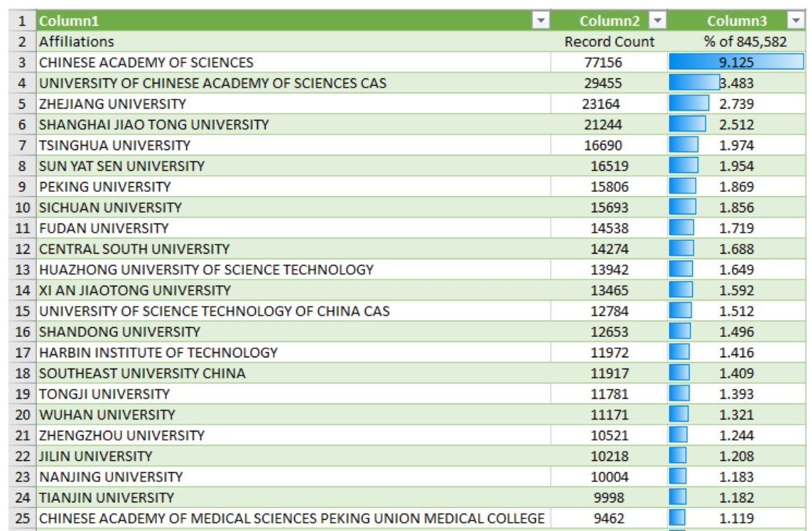This screenshot has height=531, width=812.
Task: Select row header number 1
Action: point(22,21)
